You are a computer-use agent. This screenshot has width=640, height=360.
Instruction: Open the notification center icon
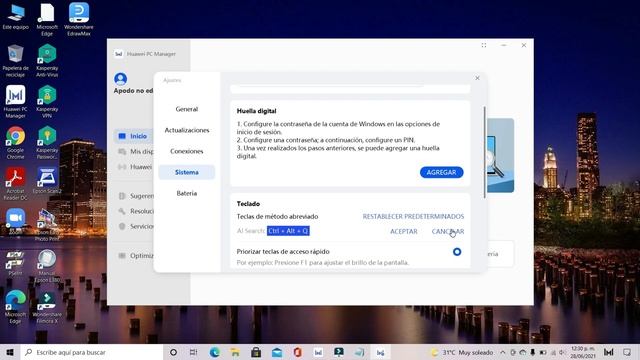(627, 352)
